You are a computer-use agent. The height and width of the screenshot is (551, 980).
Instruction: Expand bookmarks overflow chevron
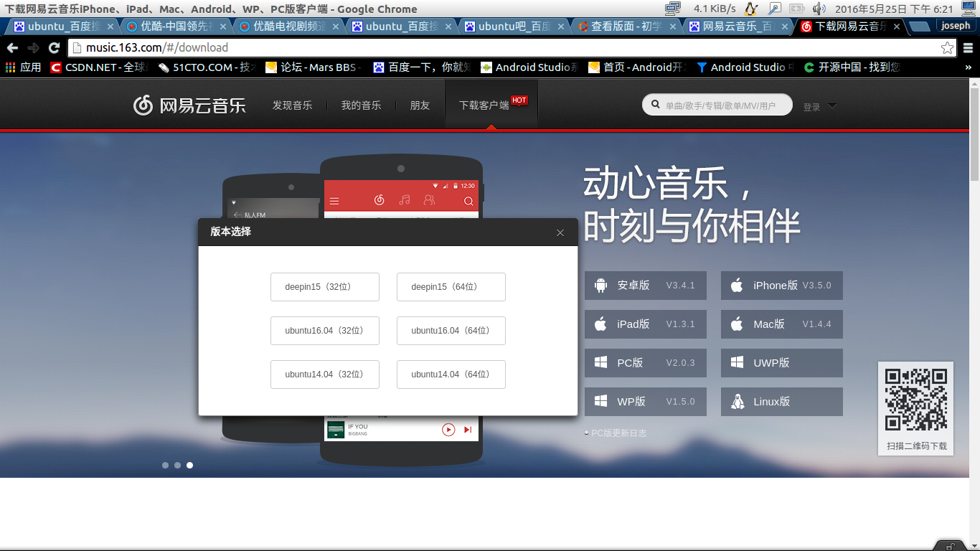[x=968, y=67]
